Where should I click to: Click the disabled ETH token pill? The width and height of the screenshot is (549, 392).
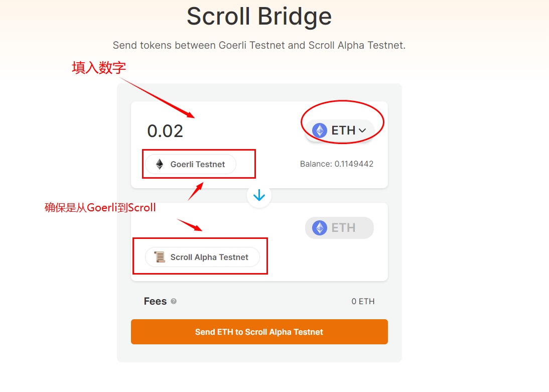coord(339,228)
